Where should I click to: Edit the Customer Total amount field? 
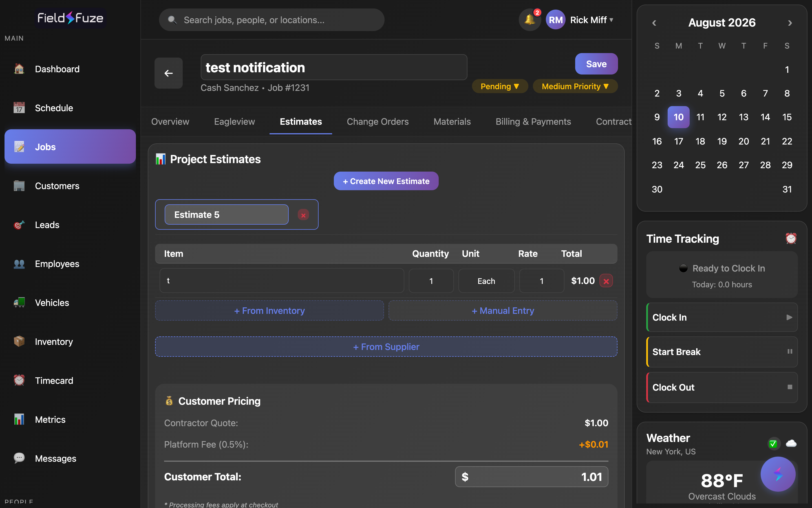click(531, 477)
